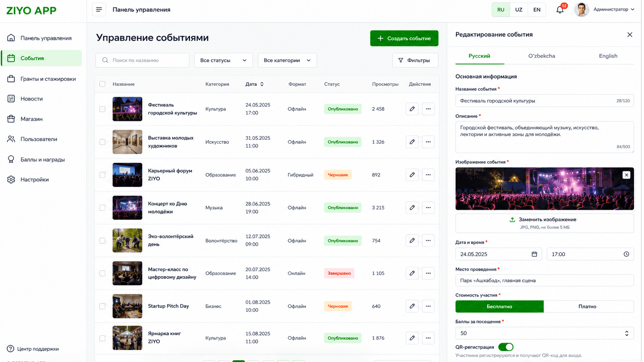Remove event image with X icon
This screenshot has height=362, width=644.
627,175
